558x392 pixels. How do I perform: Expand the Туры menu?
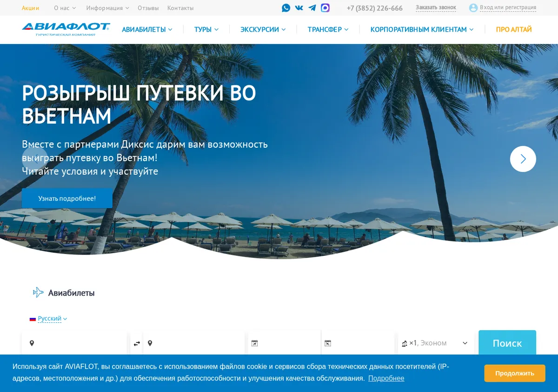click(206, 29)
